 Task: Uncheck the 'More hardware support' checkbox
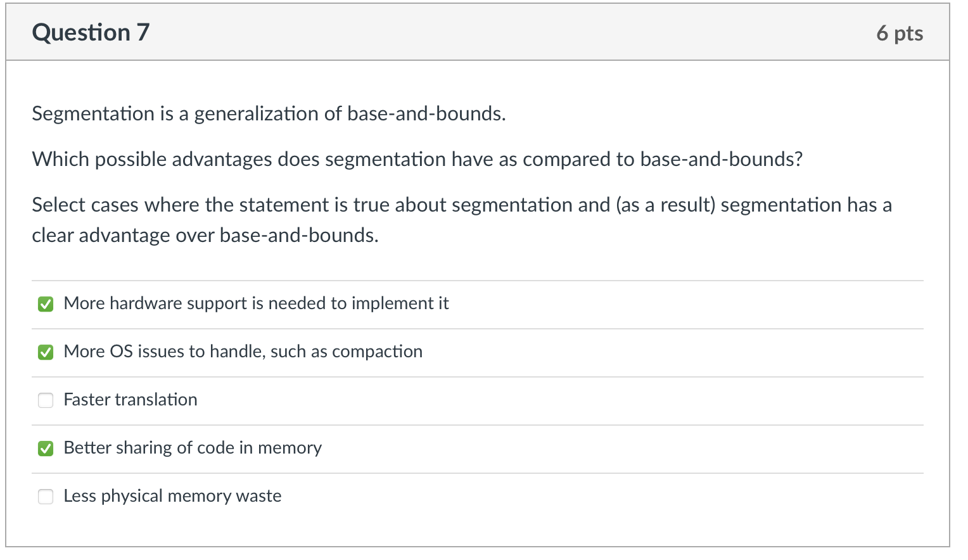[46, 304]
